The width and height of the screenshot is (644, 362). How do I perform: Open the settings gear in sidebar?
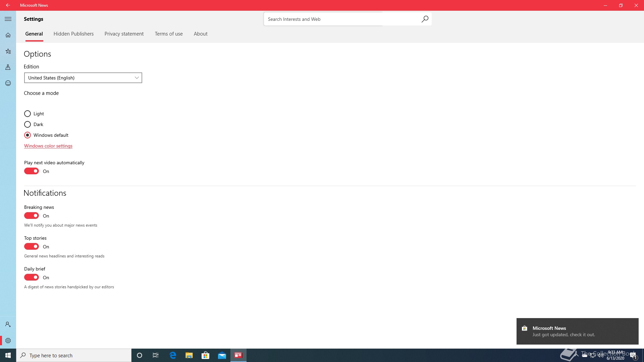(8, 341)
